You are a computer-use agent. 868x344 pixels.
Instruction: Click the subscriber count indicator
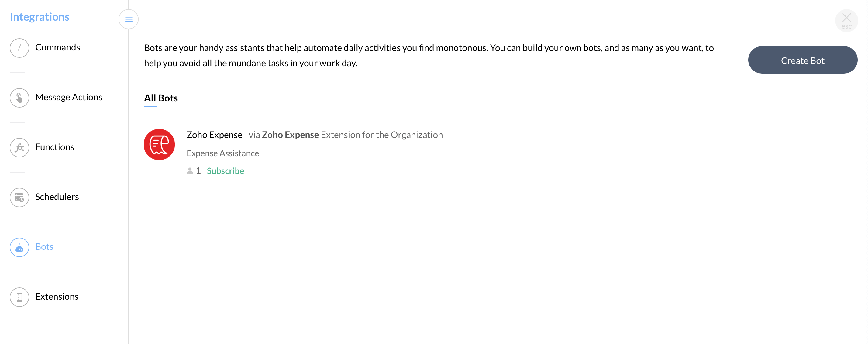[194, 170]
